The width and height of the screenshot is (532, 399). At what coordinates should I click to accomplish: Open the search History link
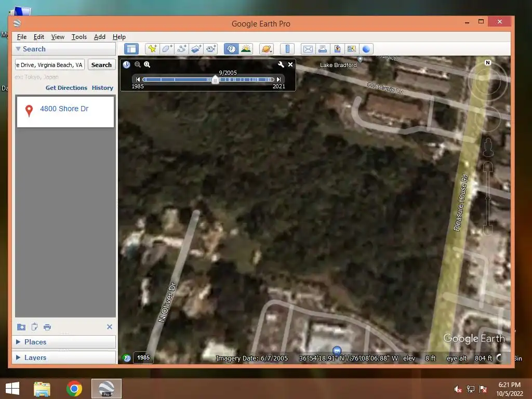click(102, 88)
